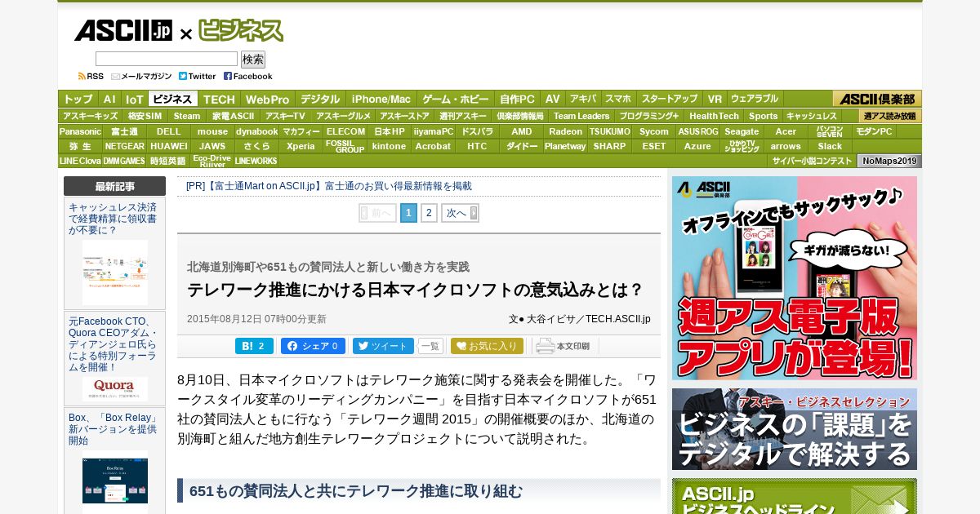This screenshot has height=514, width=980.
Task: Select the ゲーム・ホビー nav tab
Action: 456,99
